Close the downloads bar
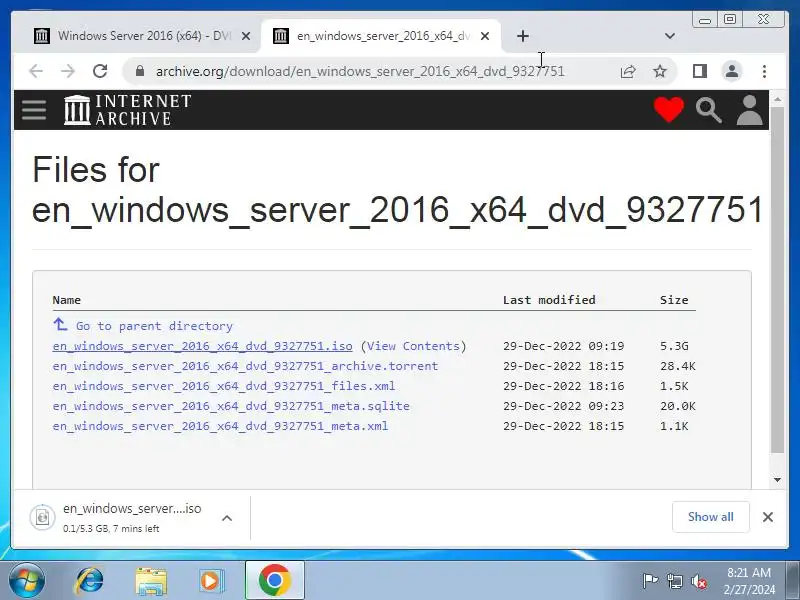Screen dimensions: 800x600 click(x=767, y=517)
